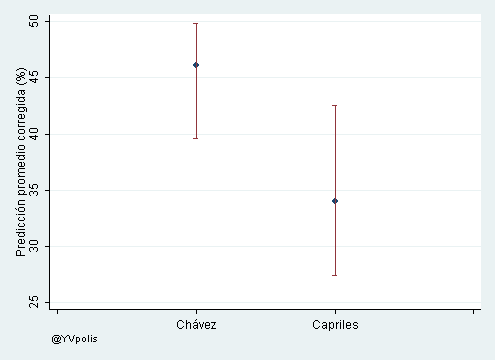Viewport: 495px width, 360px height.
Task: Click the x-axis tick above Chávez label
Action: pyautogui.click(x=196, y=312)
